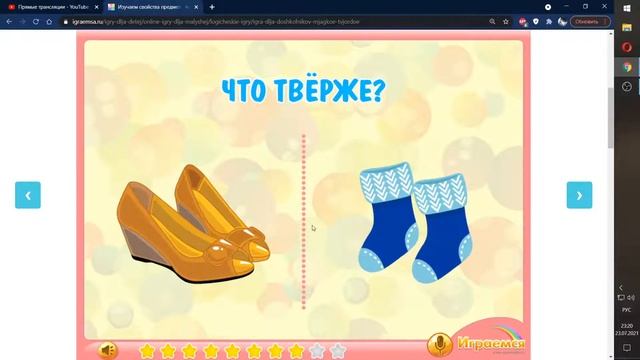Open Chrome from taskbar
640x360 pixels.
click(x=627, y=67)
